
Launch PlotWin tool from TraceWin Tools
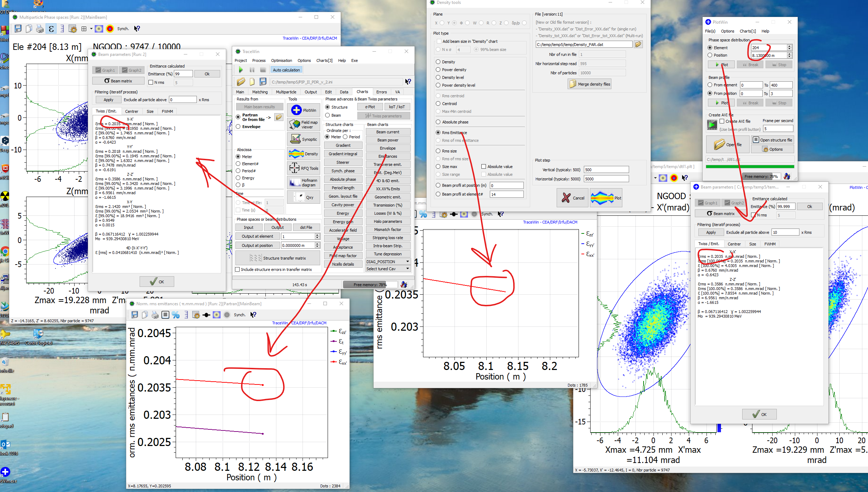pos(304,110)
